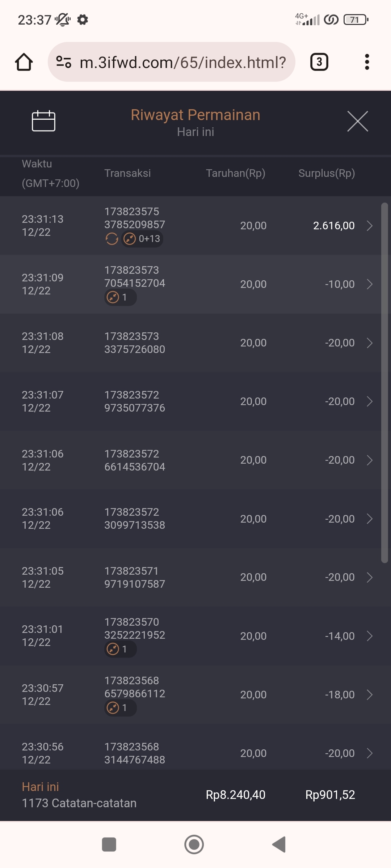The image size is (391, 868).
Task: Open the browser three-dot overflow menu
Action: (x=367, y=62)
